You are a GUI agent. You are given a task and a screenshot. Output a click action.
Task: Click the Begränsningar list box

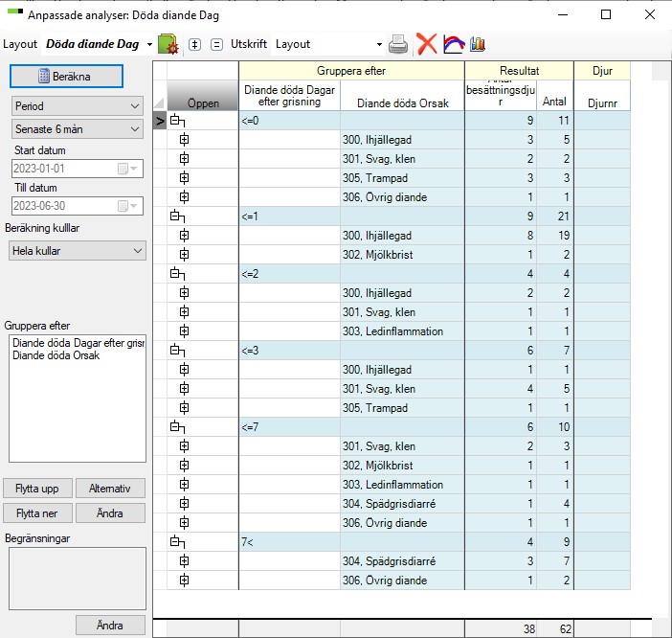pos(78,579)
